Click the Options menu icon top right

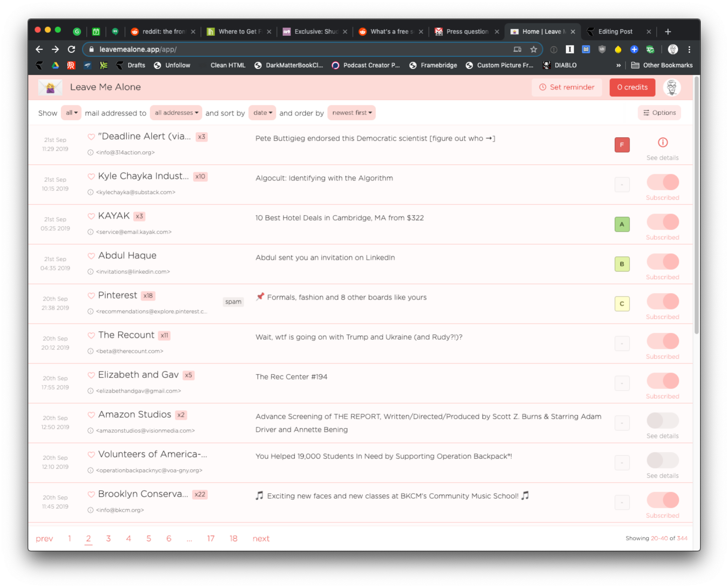point(647,112)
